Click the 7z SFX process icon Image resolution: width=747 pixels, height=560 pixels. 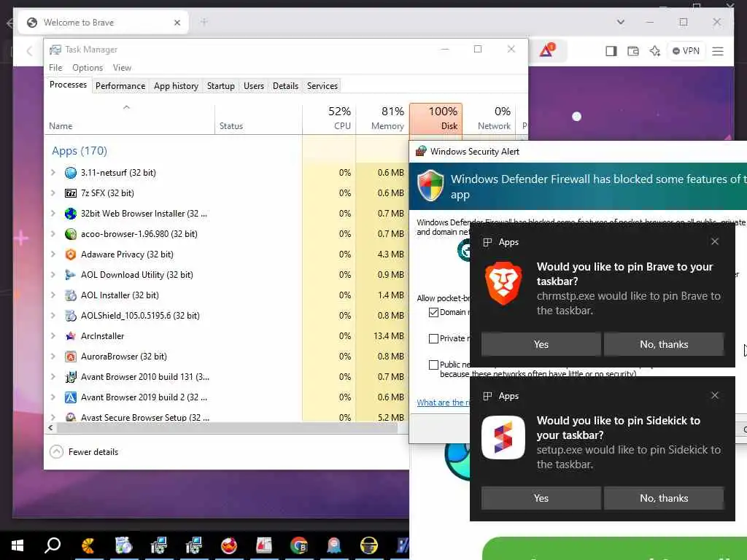(x=71, y=193)
